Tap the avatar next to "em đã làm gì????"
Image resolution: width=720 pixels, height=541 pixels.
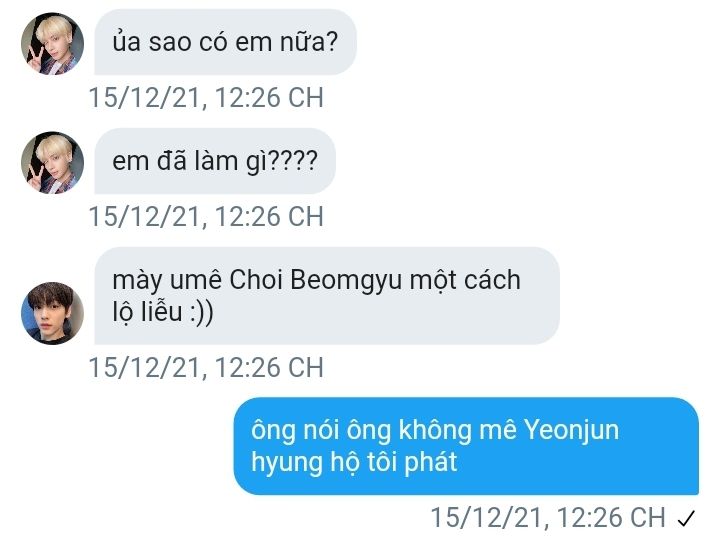coord(52,163)
